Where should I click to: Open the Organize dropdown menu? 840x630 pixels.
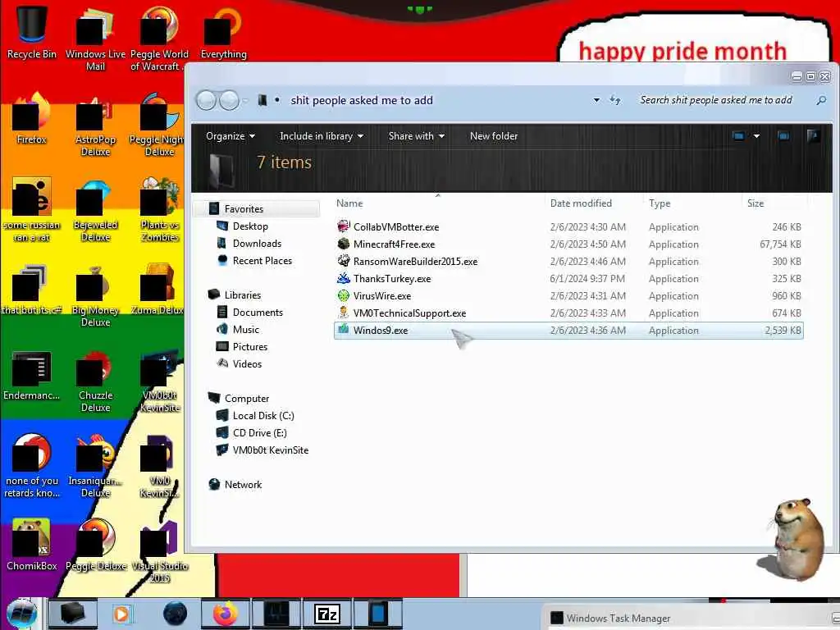231,136
